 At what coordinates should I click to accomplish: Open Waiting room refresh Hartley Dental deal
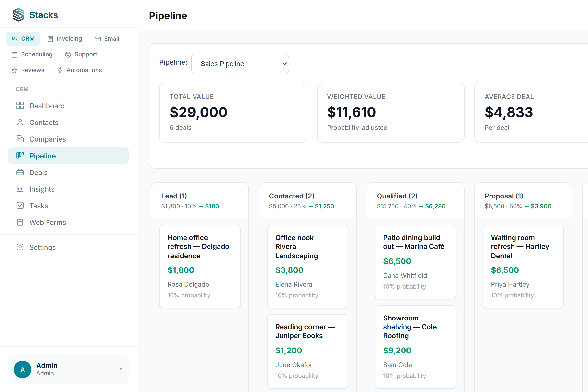(523, 267)
